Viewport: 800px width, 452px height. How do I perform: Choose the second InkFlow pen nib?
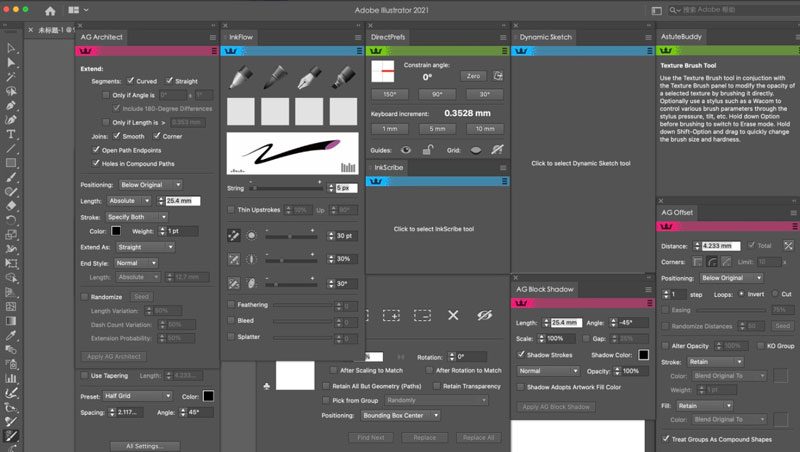click(276, 78)
